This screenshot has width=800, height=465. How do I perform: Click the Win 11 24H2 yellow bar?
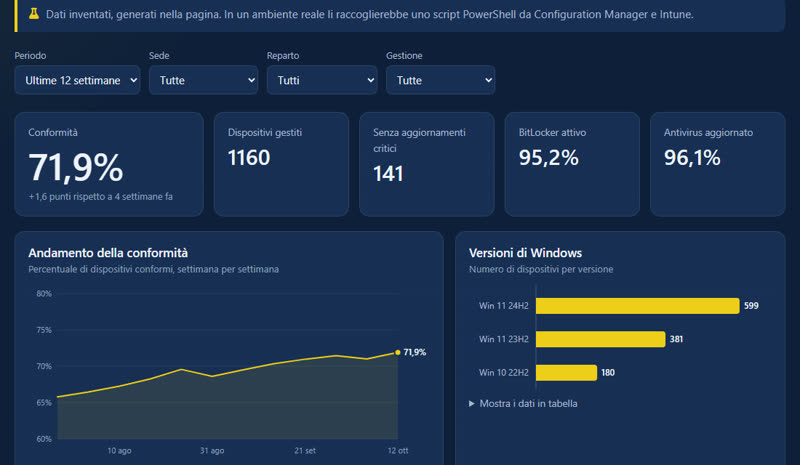637,306
